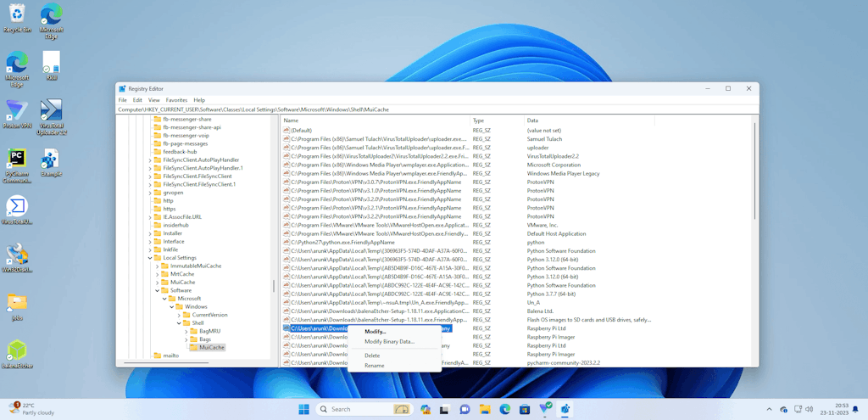Select the Win32DiskImager desktop shortcut
This screenshot has height=420, width=868.
click(17, 258)
